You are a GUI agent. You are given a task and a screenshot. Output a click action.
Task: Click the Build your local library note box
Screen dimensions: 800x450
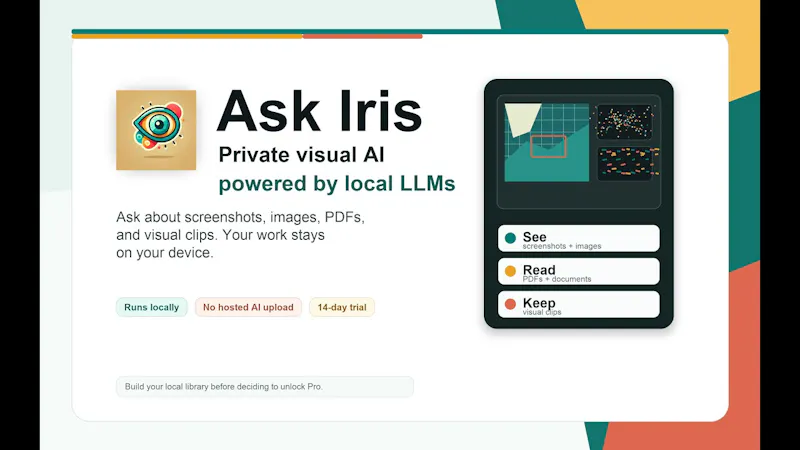coord(265,387)
